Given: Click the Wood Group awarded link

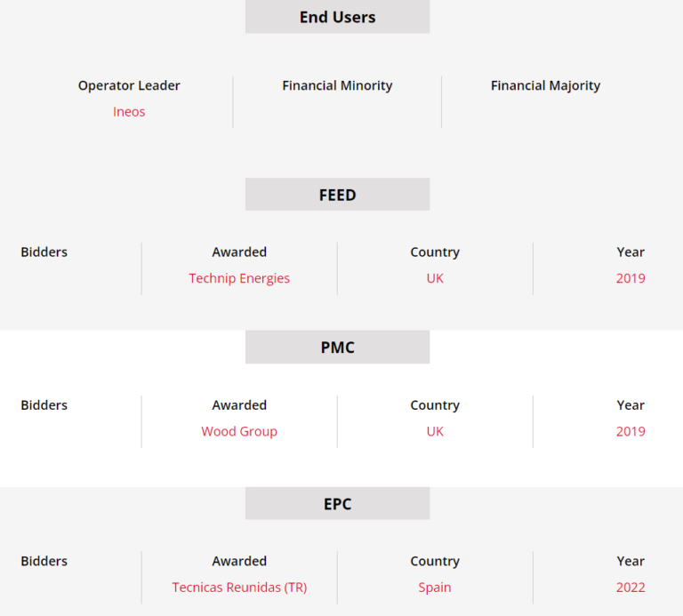Looking at the screenshot, I should coord(239,431).
